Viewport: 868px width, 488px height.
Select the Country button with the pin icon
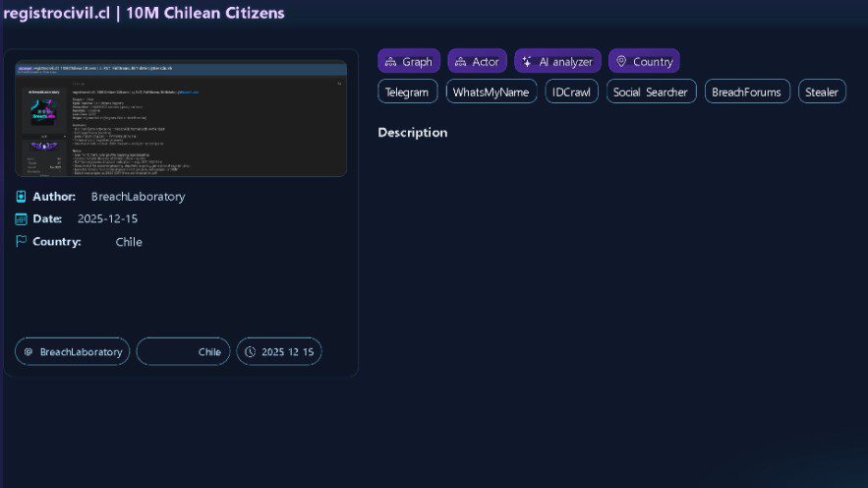(x=643, y=61)
